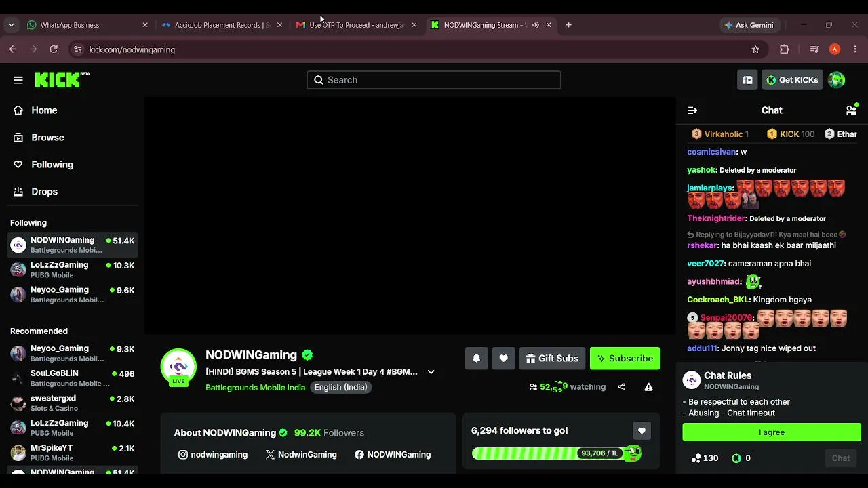The image size is (868, 488).
Task: Toggle the notification bell
Action: click(476, 359)
